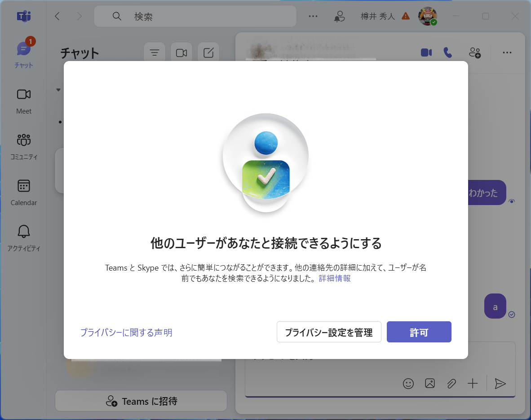Open the emoji picker
The image size is (531, 420).
point(408,384)
